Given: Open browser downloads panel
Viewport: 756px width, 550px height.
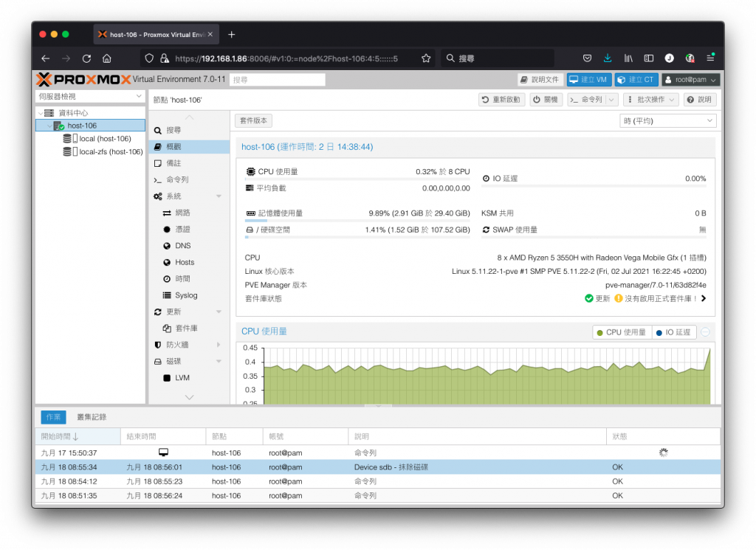Looking at the screenshot, I should pos(608,58).
